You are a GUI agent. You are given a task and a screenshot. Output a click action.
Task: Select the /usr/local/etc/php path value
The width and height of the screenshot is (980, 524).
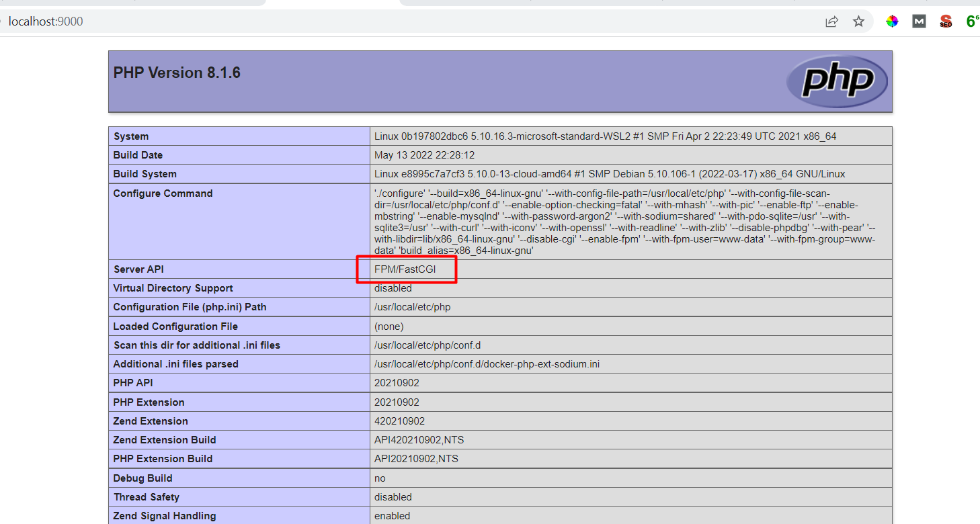pyautogui.click(x=412, y=307)
